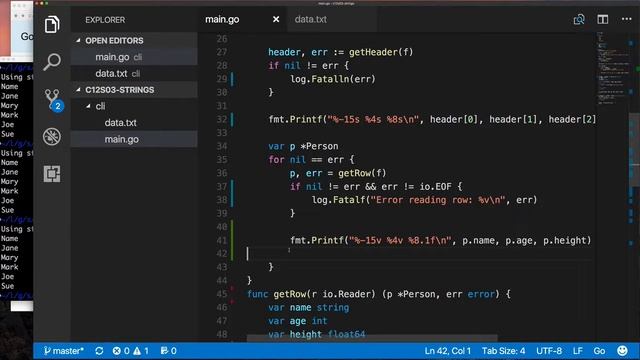The height and width of the screenshot is (360, 640).
Task: Click the master branch indicator
Action: [64, 351]
